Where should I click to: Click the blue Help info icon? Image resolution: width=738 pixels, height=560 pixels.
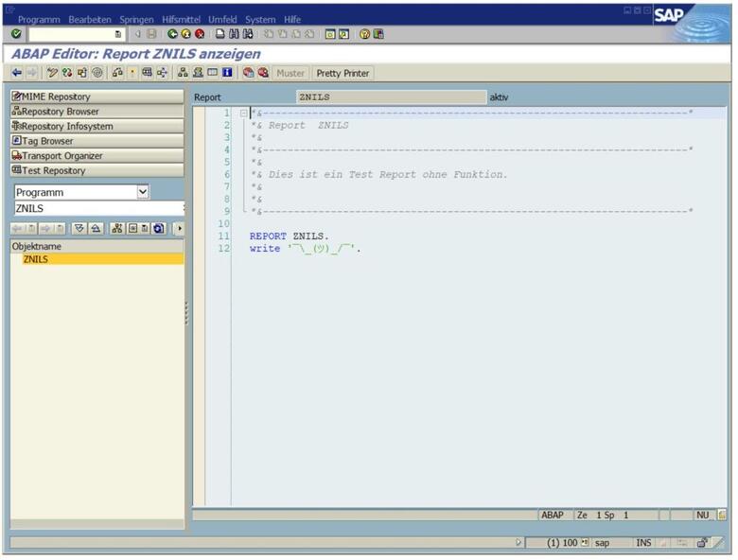coord(227,73)
